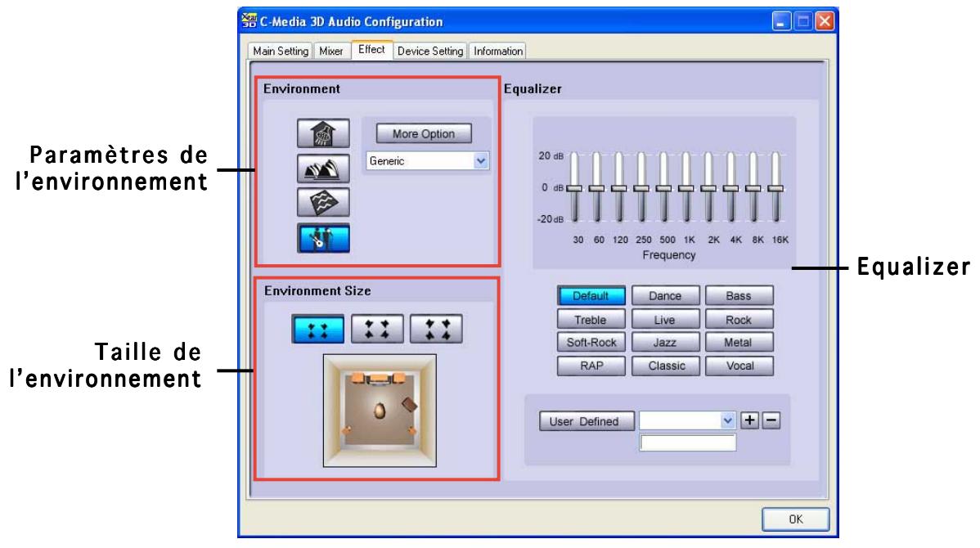Apply the Live equalizer preset

coord(665,319)
